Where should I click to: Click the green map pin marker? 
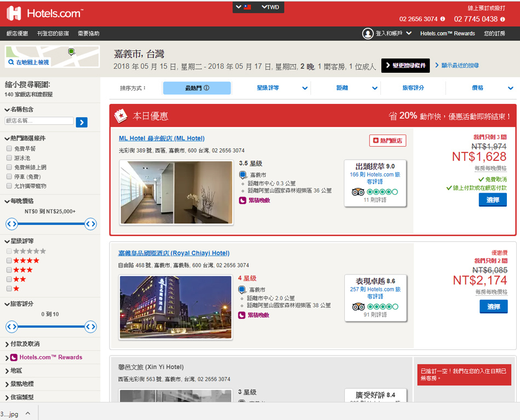(x=71, y=51)
